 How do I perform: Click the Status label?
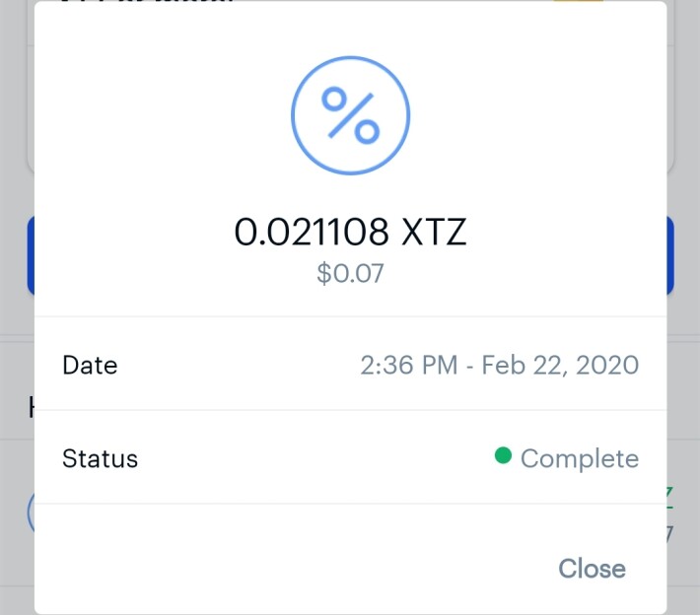(x=100, y=458)
